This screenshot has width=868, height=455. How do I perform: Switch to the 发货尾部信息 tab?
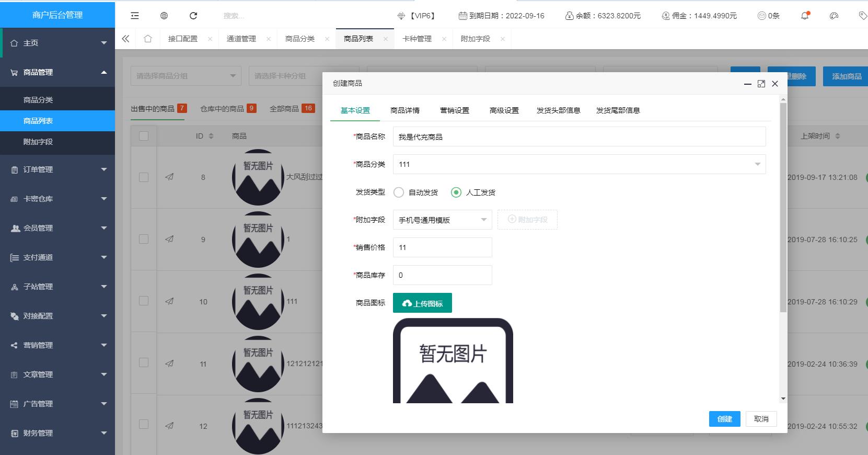click(x=618, y=110)
